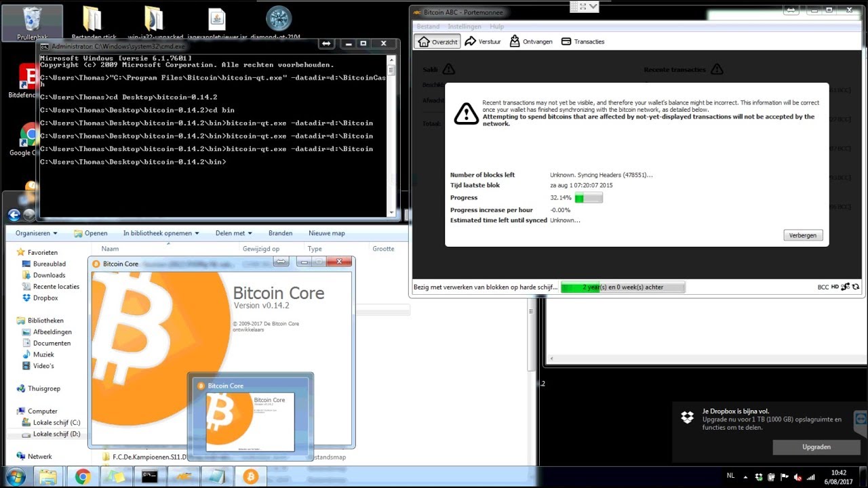Select the Google Chrome desktop icon
Viewport: 868px width, 488px height.
click(x=27, y=140)
